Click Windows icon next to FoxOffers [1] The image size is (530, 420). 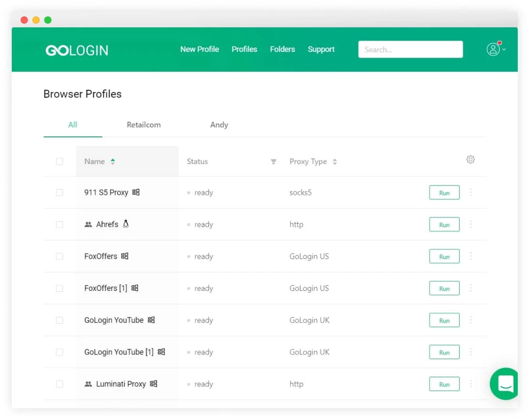(x=135, y=288)
